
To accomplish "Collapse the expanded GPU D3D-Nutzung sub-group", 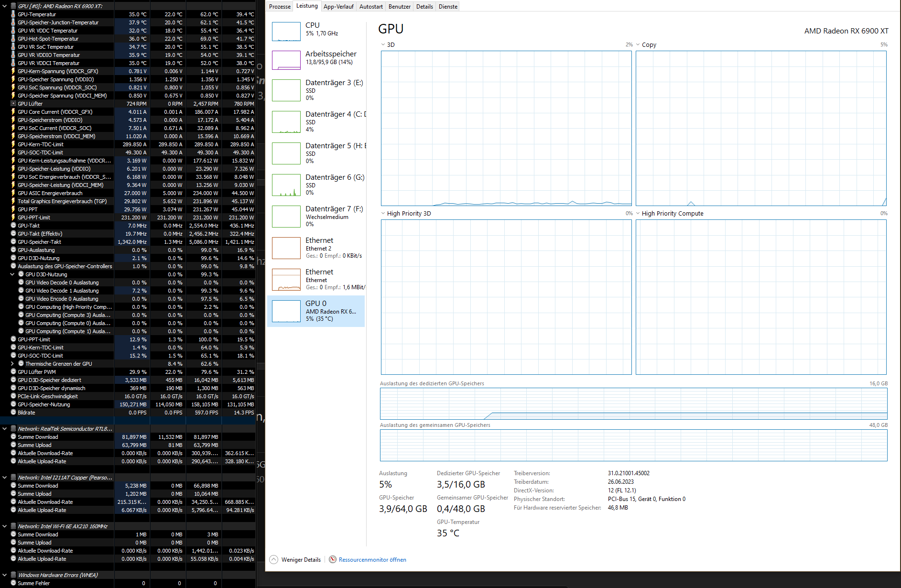I will coord(12,274).
